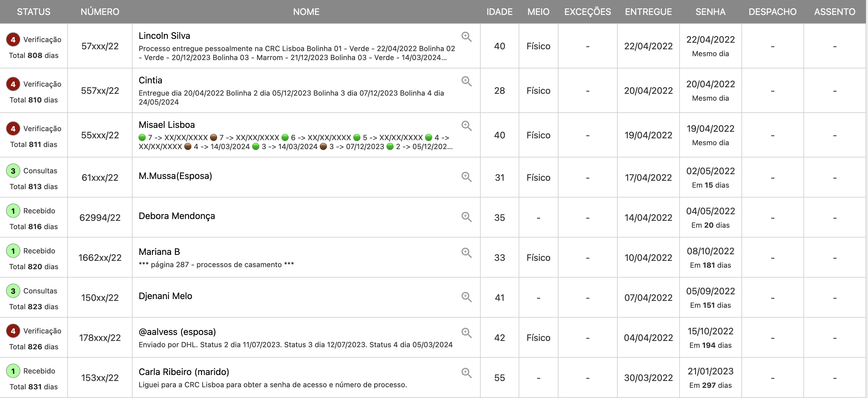Viewport: 868px width, 398px height.
Task: Click process number 55xxx/22
Action: pyautogui.click(x=100, y=135)
